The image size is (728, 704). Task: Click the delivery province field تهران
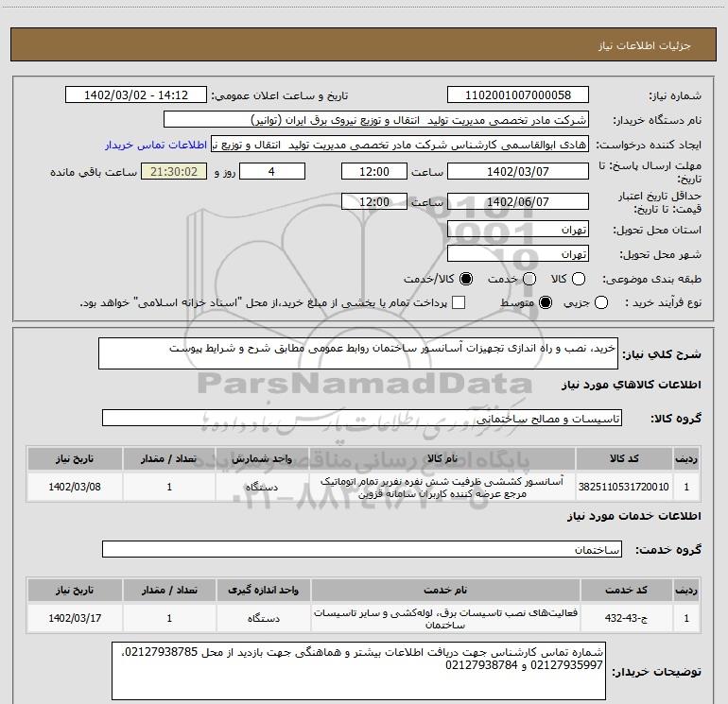518,230
